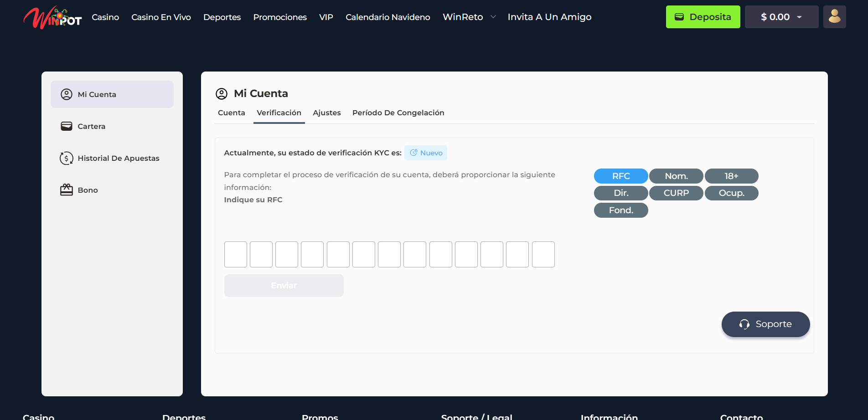Select VIP in the navigation bar
868x420 pixels.
(326, 17)
